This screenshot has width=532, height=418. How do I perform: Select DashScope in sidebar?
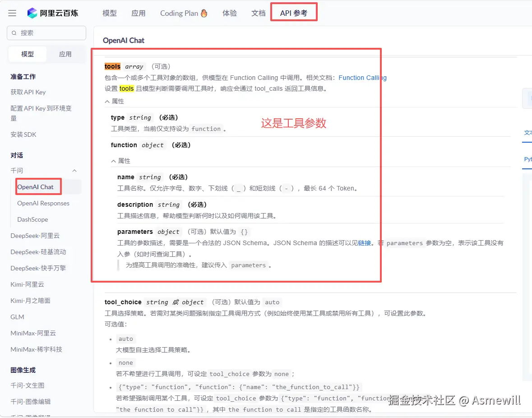pos(32,219)
